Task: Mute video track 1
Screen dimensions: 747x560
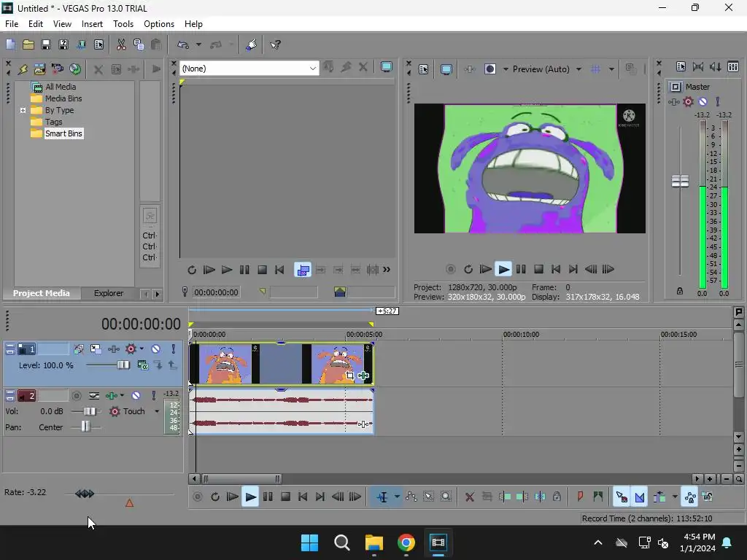Action: [156, 349]
